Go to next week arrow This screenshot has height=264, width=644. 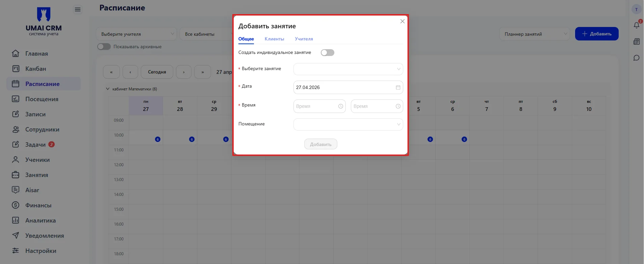(x=184, y=72)
